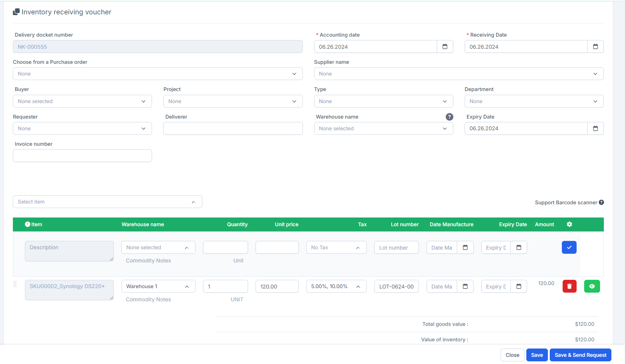Click the Invoice number input field
Image resolution: width=625 pixels, height=364 pixels.
pyautogui.click(x=82, y=156)
